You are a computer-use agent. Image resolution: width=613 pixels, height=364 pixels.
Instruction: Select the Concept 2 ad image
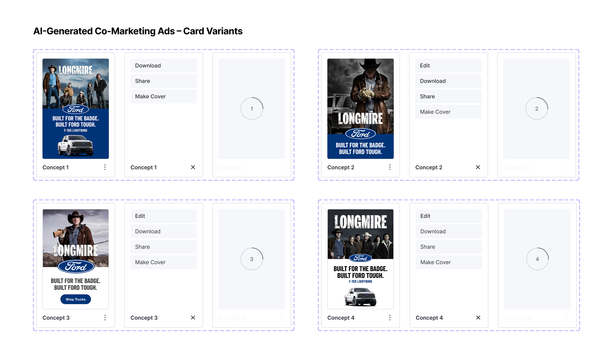[360, 109]
